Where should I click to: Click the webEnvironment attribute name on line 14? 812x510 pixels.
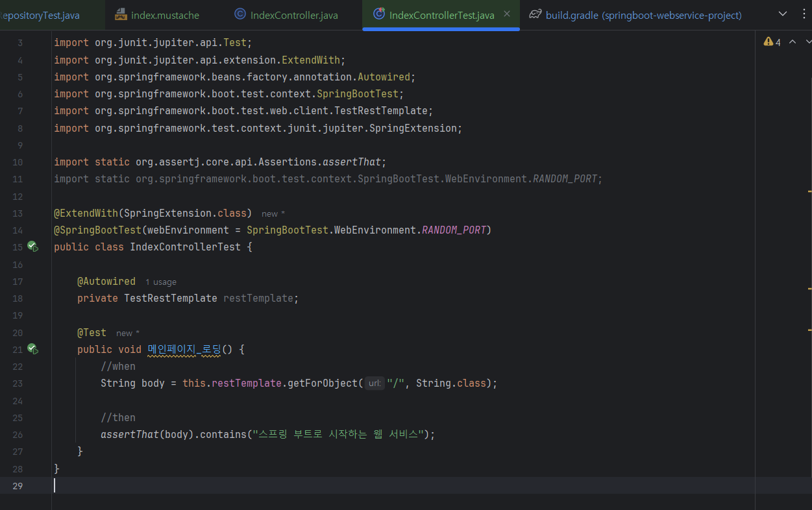188,230
